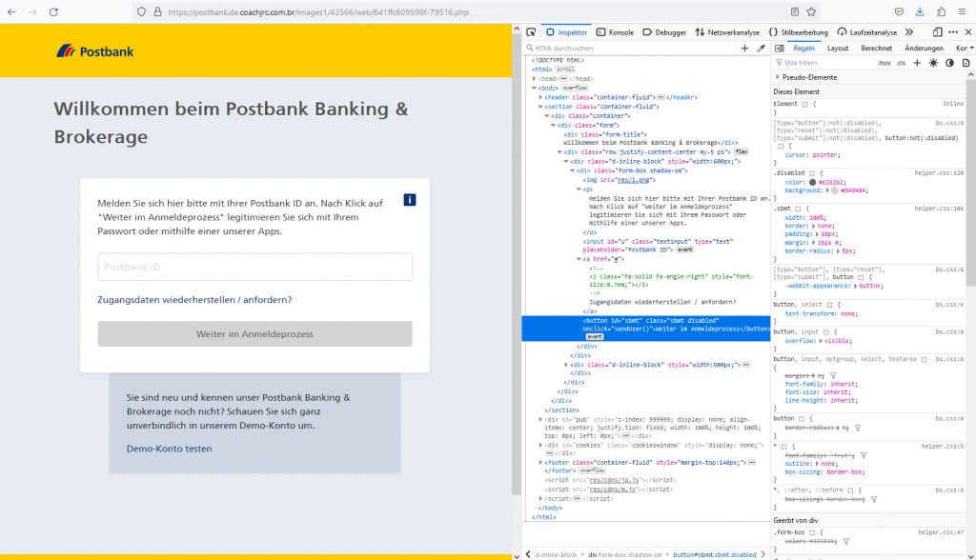The image size is (976, 560).
Task: Expand the head node in the inspector
Action: (x=534, y=78)
